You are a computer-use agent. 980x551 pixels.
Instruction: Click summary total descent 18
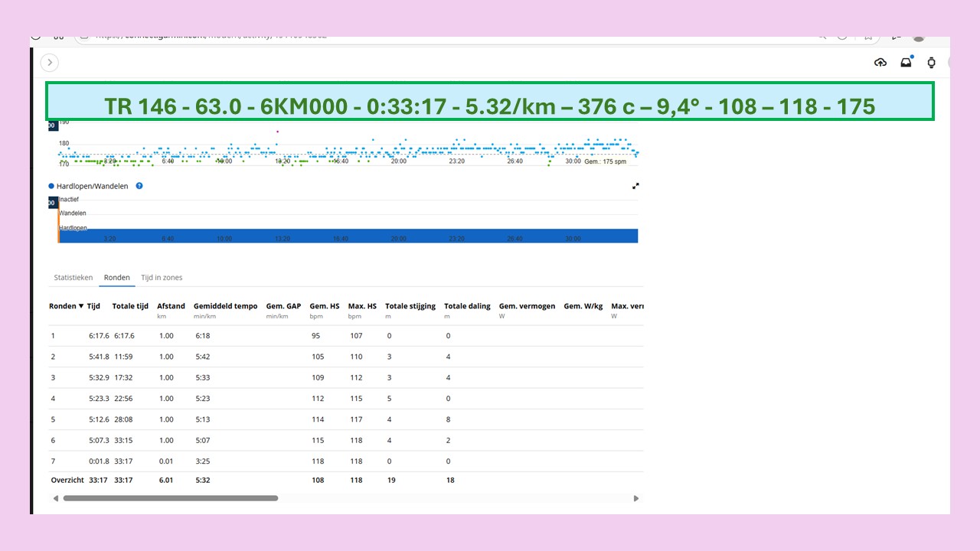click(450, 481)
